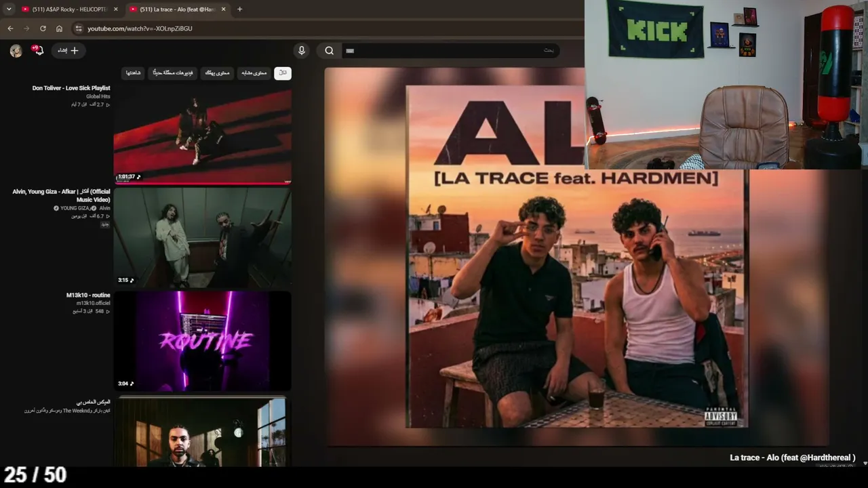Open the m13k10.officiel channel link
Image resolution: width=868 pixels, height=488 pixels.
tap(93, 304)
